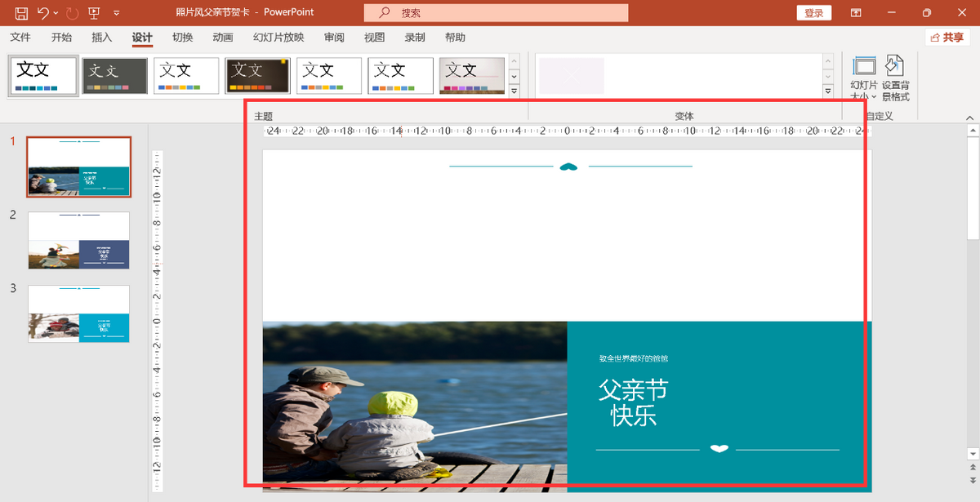Viewport: 980px width, 502px height.
Task: Start slideshow from beginning icon
Action: [x=94, y=13]
